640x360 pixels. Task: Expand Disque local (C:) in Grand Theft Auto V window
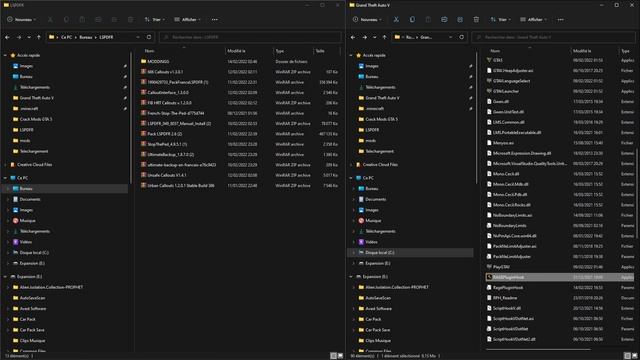click(354, 253)
